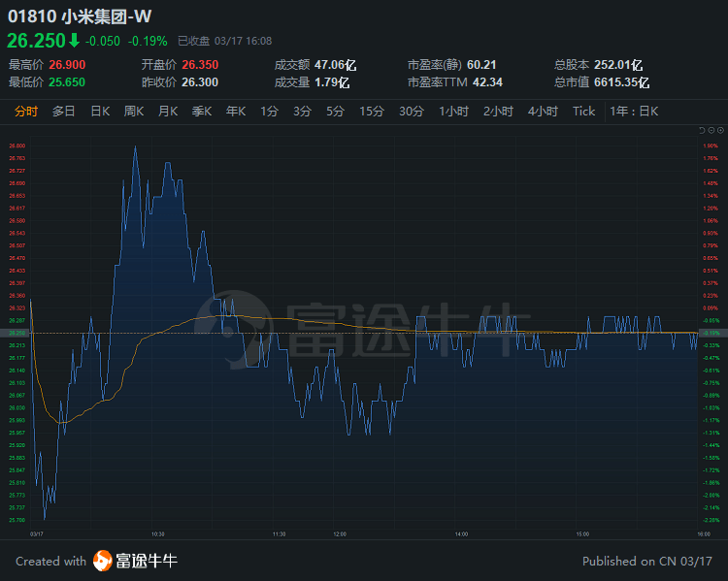Click the 市盈率TTM value 42.34
The image size is (728, 581).
tap(487, 82)
